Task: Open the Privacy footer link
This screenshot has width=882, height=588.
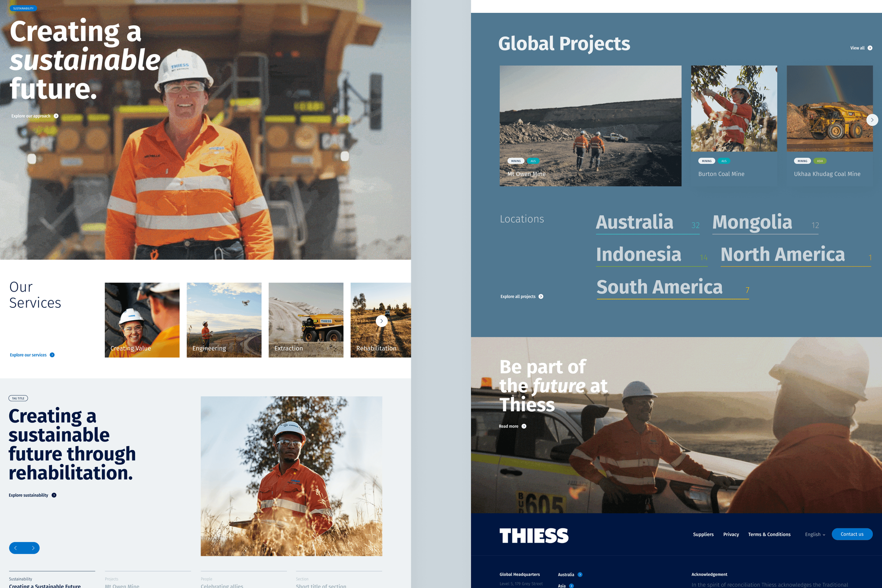Action: [731, 535]
